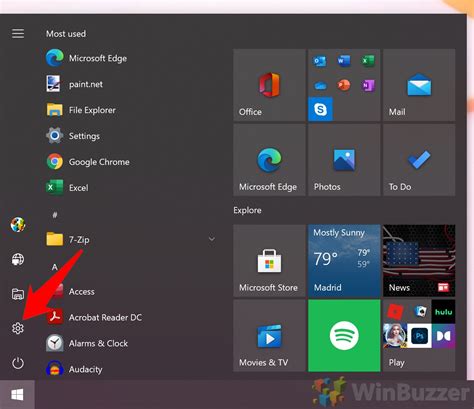Viewport: 474px width, 409px height.
Task: Expand the 7-Zip folder chevron
Action: pos(212,239)
